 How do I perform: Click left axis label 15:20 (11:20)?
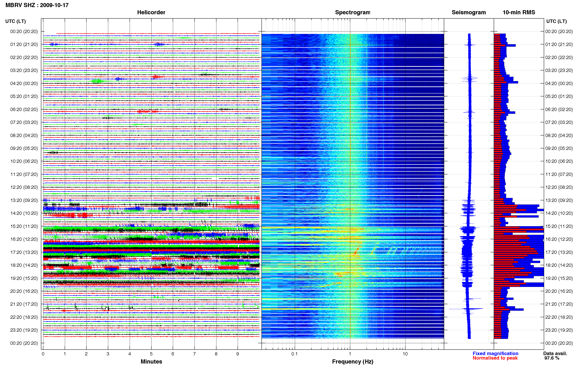[24, 226]
